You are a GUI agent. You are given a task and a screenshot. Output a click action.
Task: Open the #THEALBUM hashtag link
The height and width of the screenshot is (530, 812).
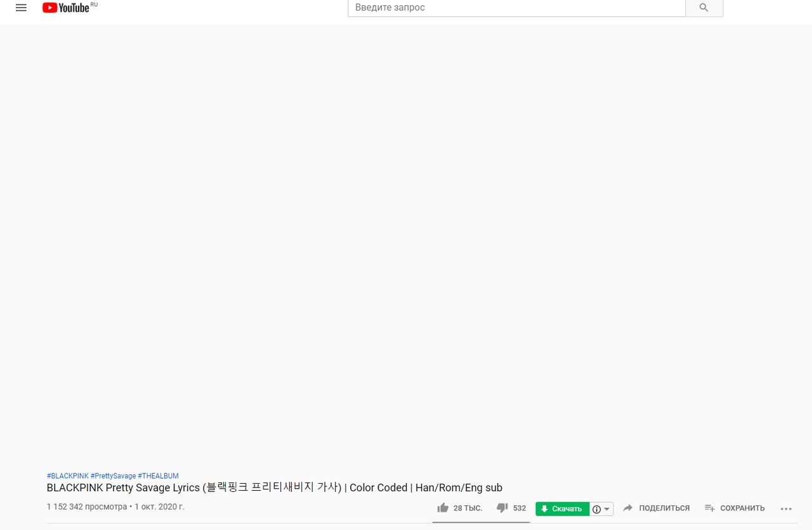pyautogui.click(x=158, y=476)
